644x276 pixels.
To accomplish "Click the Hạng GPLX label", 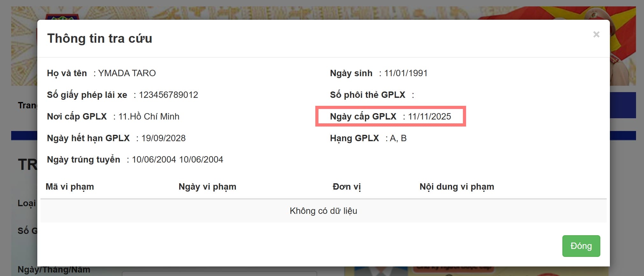I will click(x=354, y=138).
